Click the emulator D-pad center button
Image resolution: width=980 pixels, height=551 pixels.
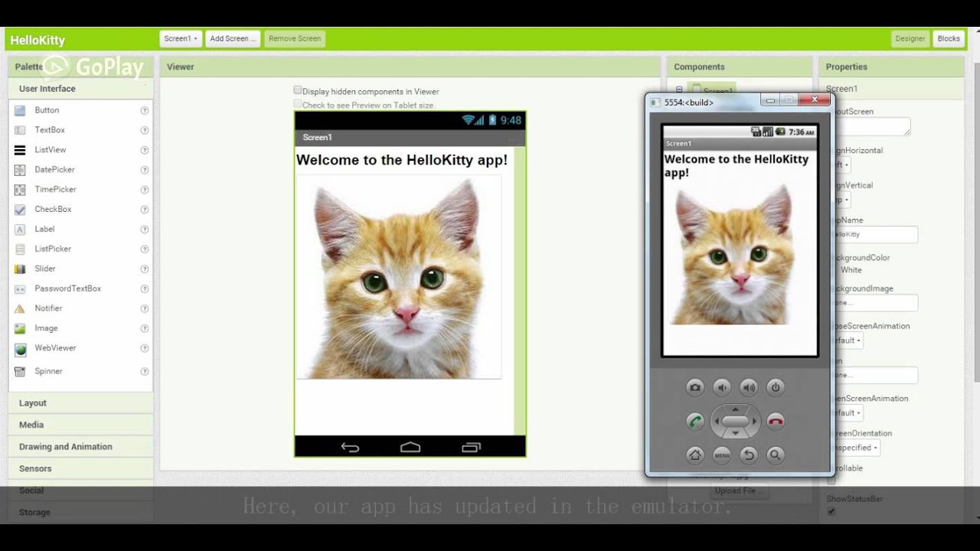click(x=735, y=421)
